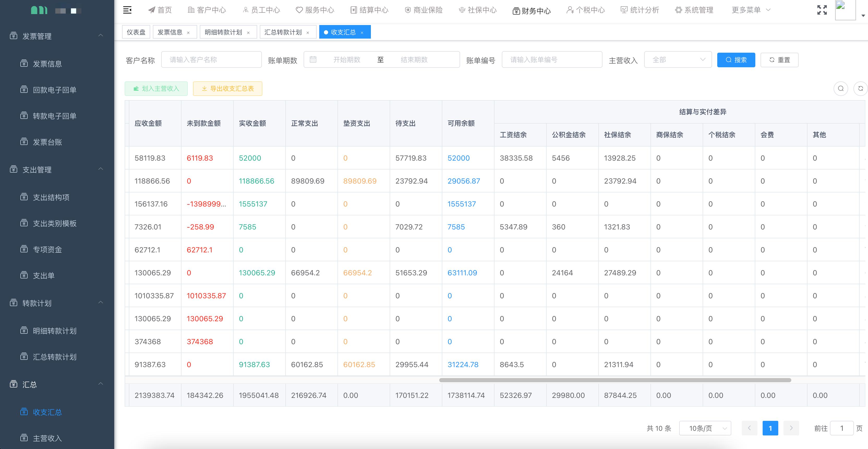
Task: Click the 导出收支汇总表 export button
Action: 227,88
